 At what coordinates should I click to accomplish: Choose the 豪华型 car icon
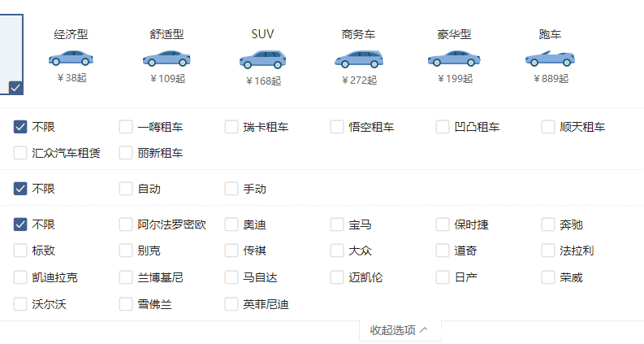point(454,58)
